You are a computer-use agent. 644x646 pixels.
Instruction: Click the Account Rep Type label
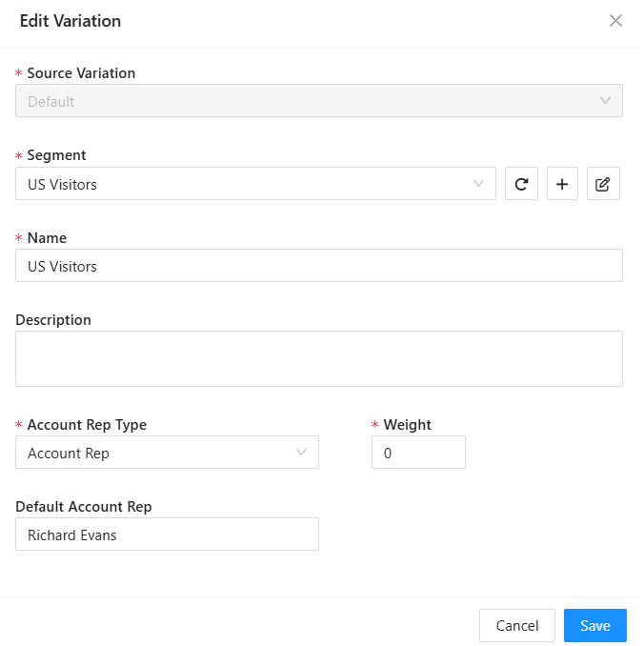point(87,425)
